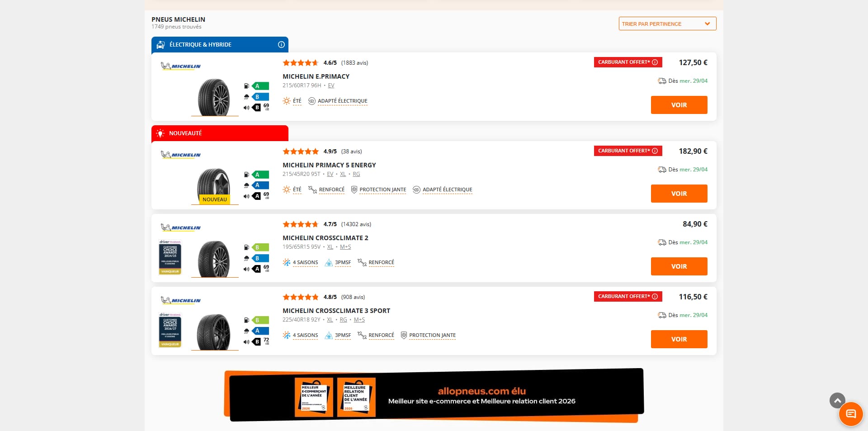The image size is (868, 431).
Task: Click the car icon in Électrique & Hybride banner
Action: click(160, 45)
